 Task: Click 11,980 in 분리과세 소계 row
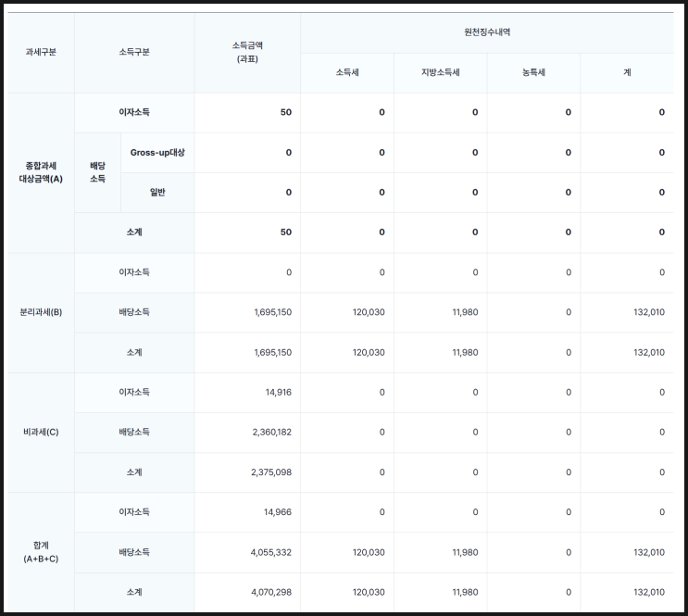[x=465, y=352]
